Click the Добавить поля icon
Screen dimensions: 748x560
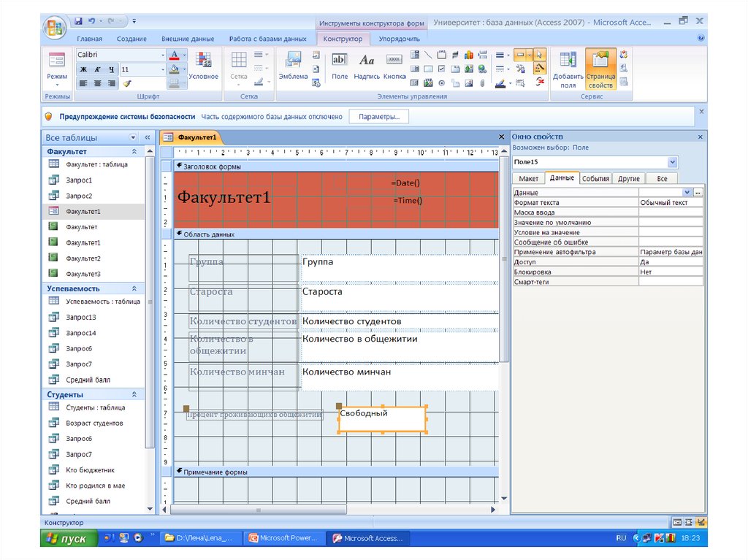[568, 69]
